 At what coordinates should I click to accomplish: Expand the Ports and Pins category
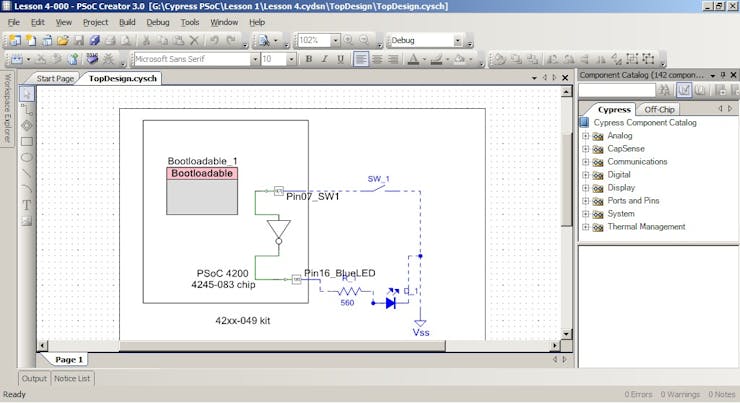[x=586, y=201]
